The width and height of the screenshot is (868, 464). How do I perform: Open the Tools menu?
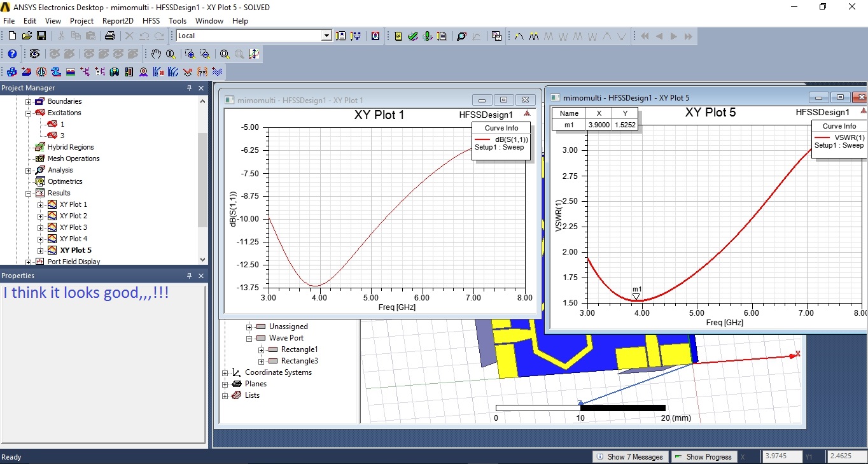tap(178, 21)
